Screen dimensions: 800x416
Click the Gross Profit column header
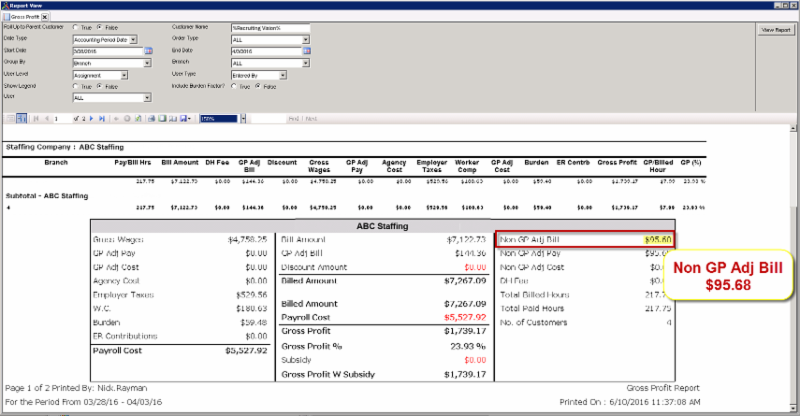pos(617,162)
